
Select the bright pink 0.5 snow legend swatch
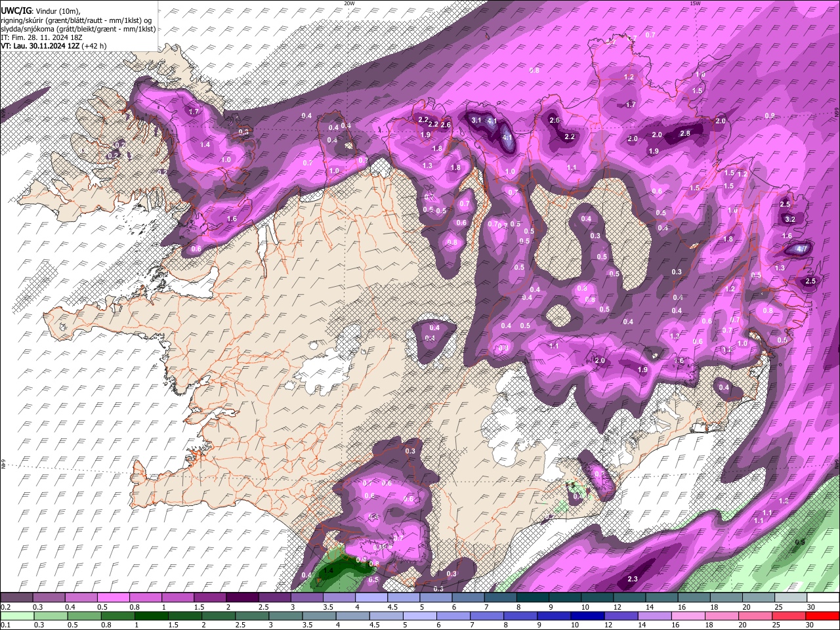tap(113, 598)
